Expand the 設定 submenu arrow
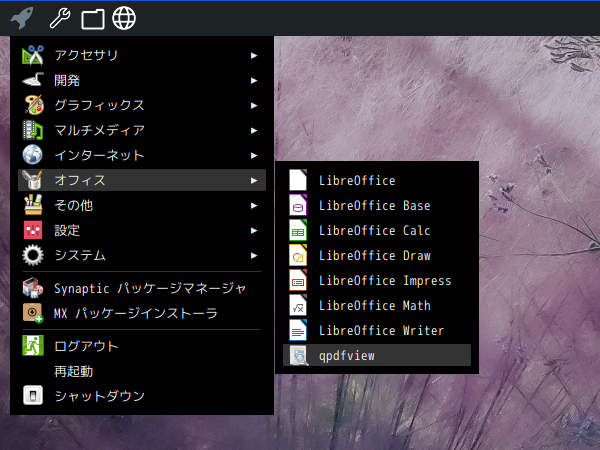The width and height of the screenshot is (600, 450). pos(254,230)
